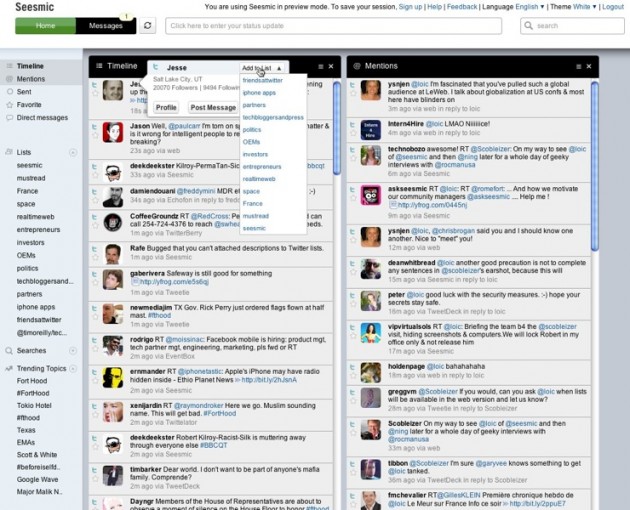Screen dimensions: 630x510
Task: Click the status update input field
Action: (333, 26)
